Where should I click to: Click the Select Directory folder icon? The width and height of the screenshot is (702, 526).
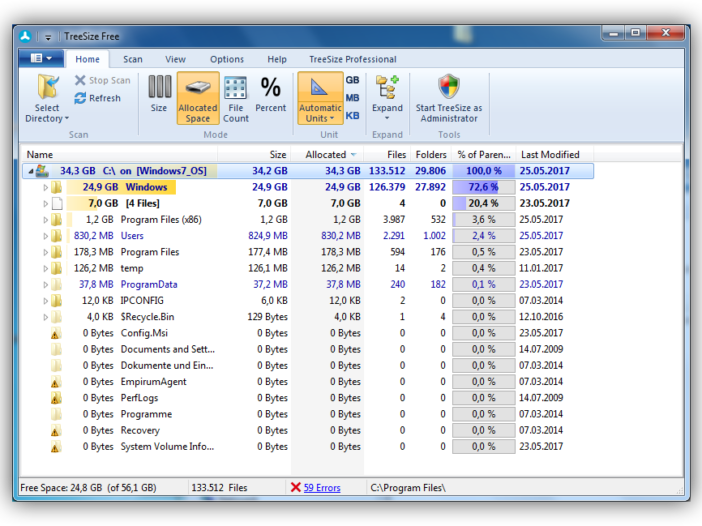[47, 87]
